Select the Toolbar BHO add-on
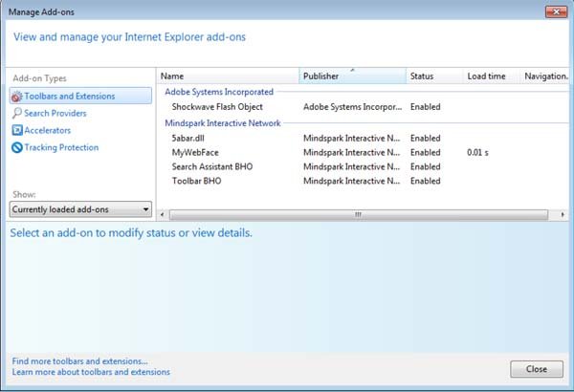 coord(196,181)
